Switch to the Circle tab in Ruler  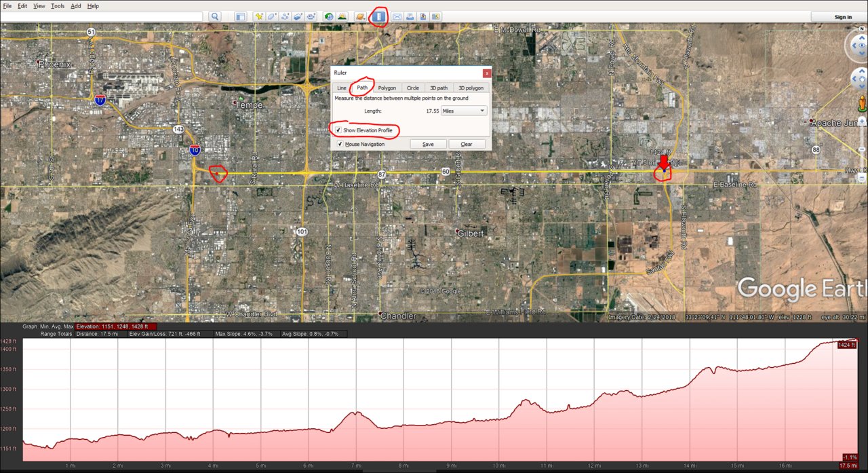[x=412, y=88]
